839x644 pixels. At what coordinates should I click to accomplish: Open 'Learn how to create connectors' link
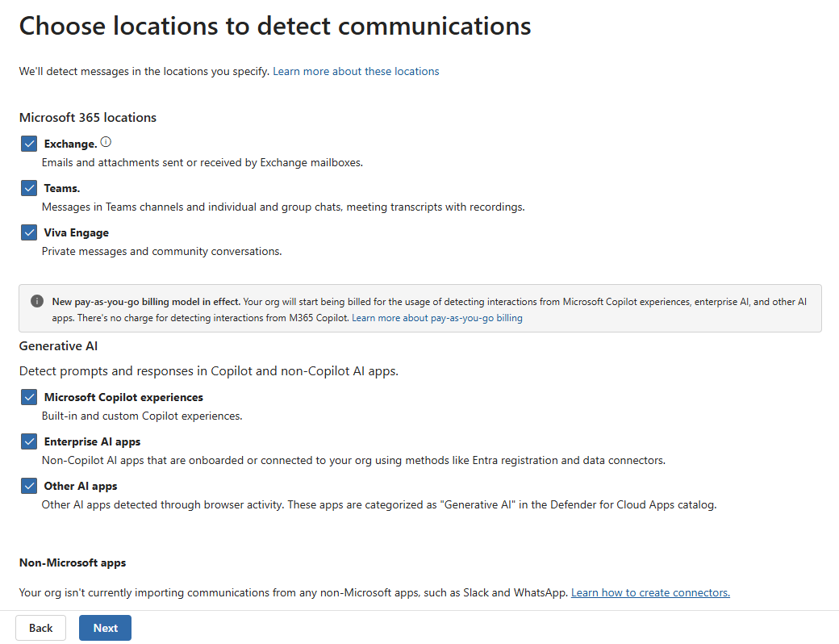tap(650, 592)
